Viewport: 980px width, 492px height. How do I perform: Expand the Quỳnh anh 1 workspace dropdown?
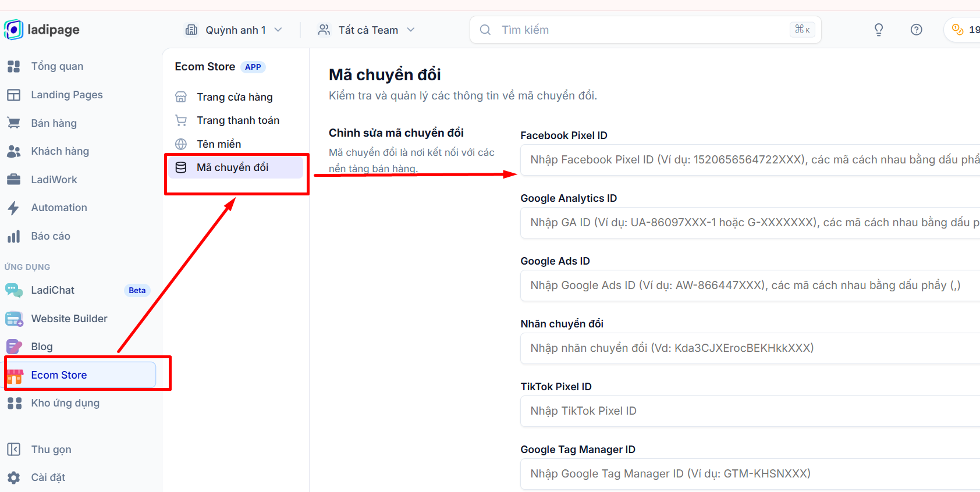pos(278,30)
